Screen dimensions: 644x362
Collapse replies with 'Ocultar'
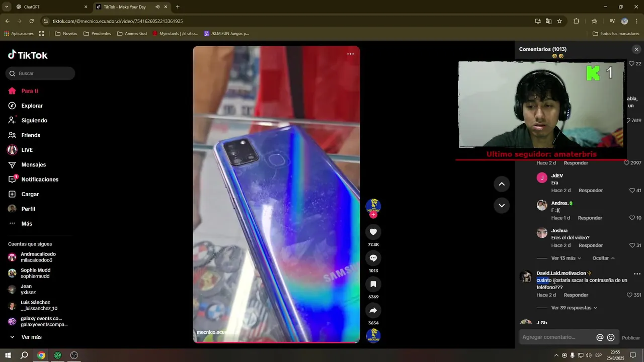(x=603, y=258)
